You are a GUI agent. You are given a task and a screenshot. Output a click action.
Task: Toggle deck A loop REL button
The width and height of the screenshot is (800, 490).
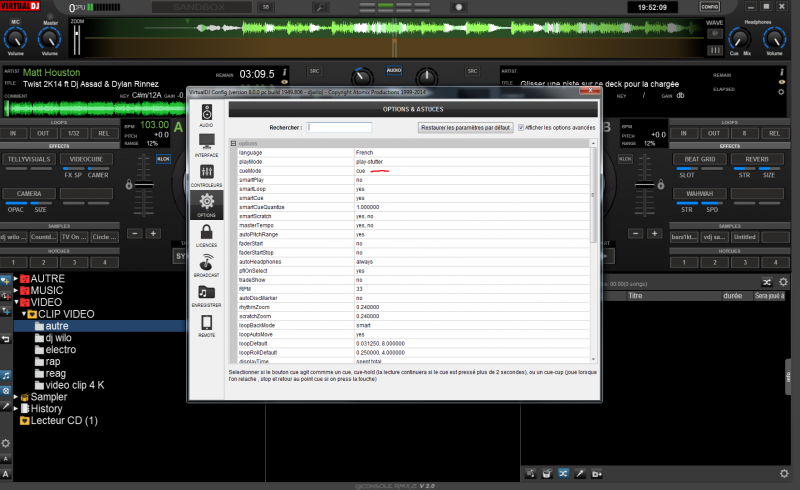104,133
